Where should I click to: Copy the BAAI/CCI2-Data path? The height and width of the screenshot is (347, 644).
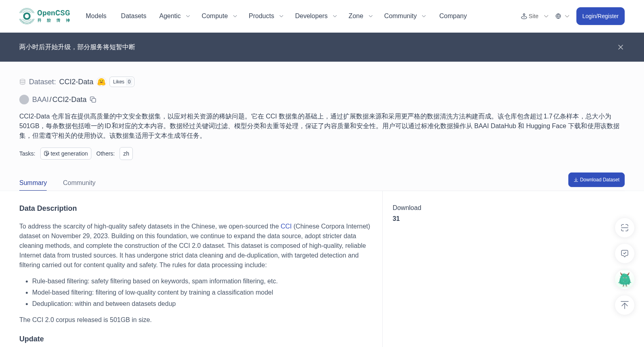coord(93,100)
